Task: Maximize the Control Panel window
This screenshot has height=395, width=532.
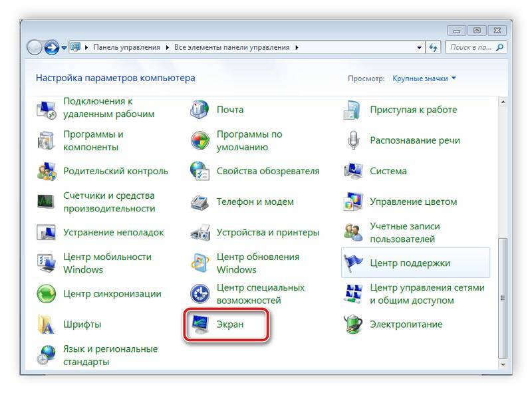Action: [x=477, y=31]
